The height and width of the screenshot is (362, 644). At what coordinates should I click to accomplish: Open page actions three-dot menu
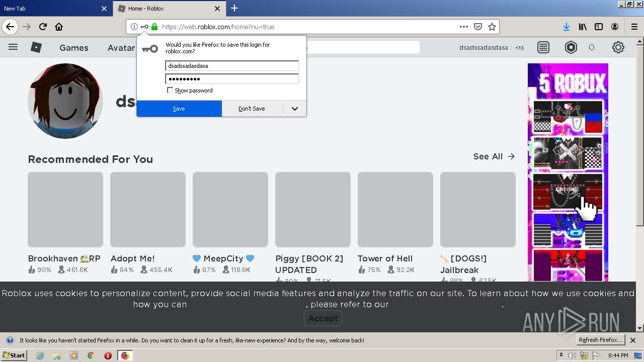pyautogui.click(x=463, y=27)
